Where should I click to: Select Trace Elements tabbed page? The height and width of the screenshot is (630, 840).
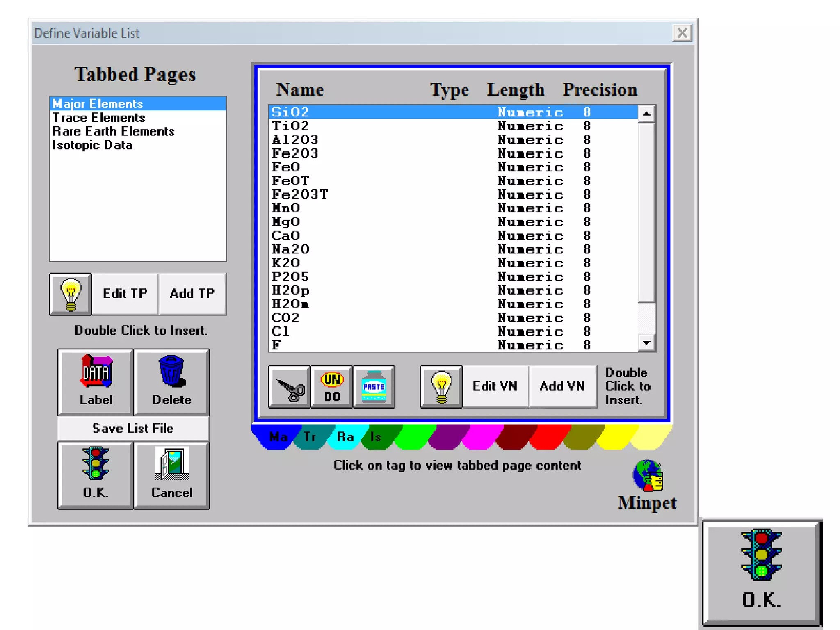point(99,118)
